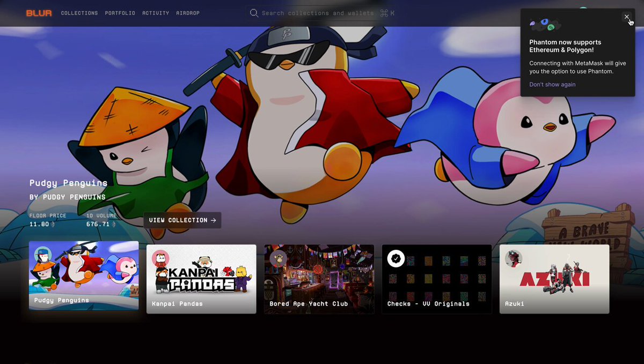The image size is (644, 364).
Task: Click the Phantom wallet icons in popup
Action: pyautogui.click(x=545, y=25)
